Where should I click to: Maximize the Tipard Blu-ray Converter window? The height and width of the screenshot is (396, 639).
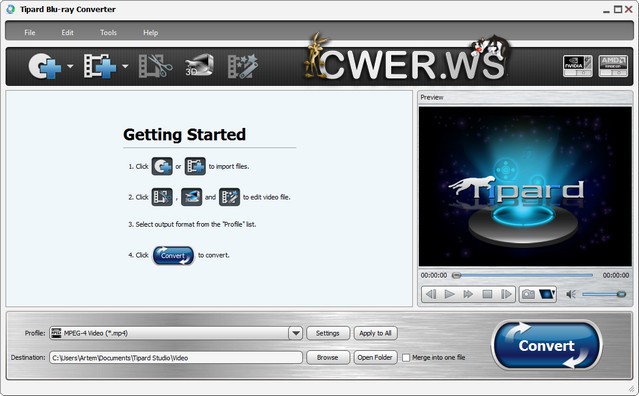tap(618, 9)
